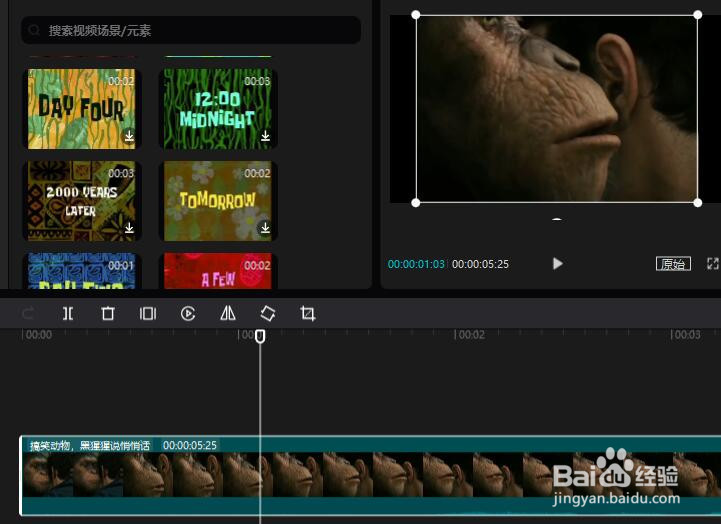The image size is (721, 524).
Task: Download the TOMORROW clip
Action: coord(265,228)
